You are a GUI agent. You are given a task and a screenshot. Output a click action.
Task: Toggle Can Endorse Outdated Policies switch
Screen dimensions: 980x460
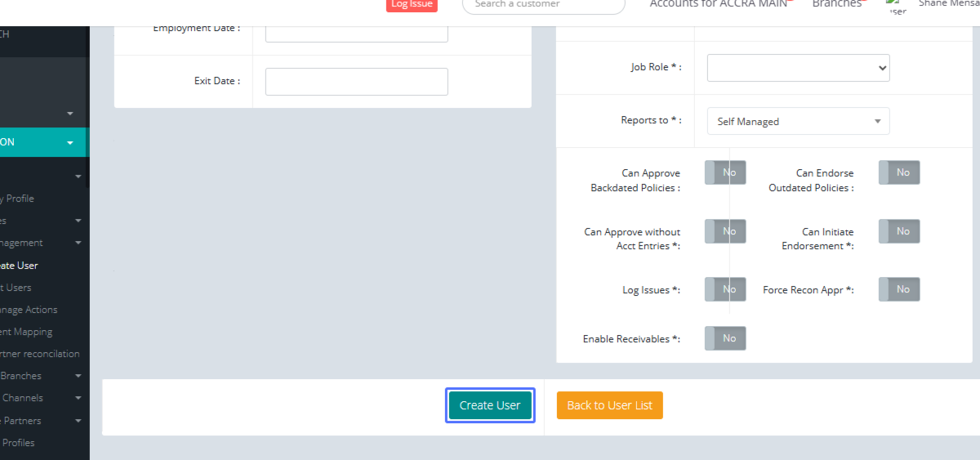pyautogui.click(x=899, y=172)
